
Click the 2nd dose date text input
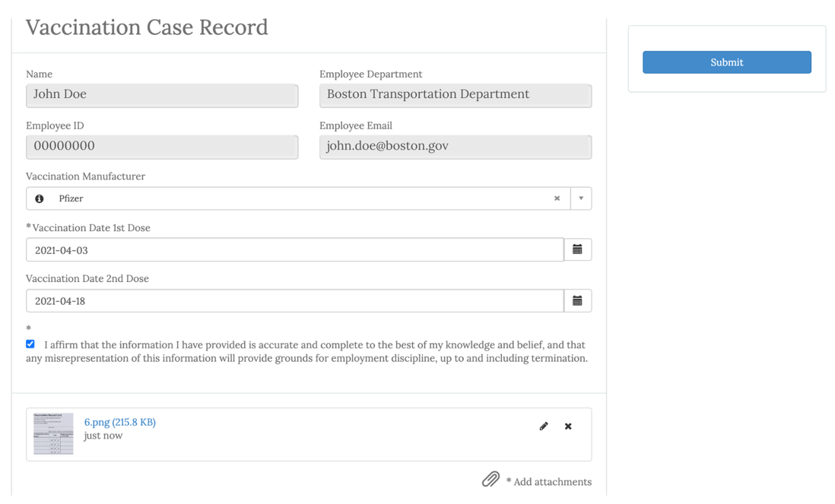(x=294, y=301)
